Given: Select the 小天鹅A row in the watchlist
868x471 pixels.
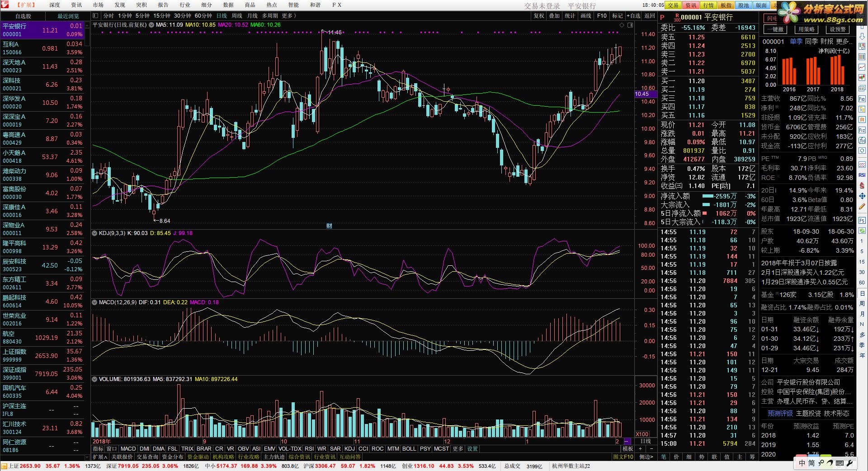Looking at the screenshot, I should (x=42, y=157).
